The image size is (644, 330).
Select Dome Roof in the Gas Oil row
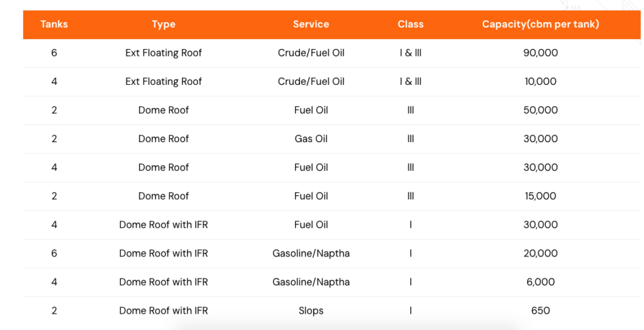[x=164, y=139]
